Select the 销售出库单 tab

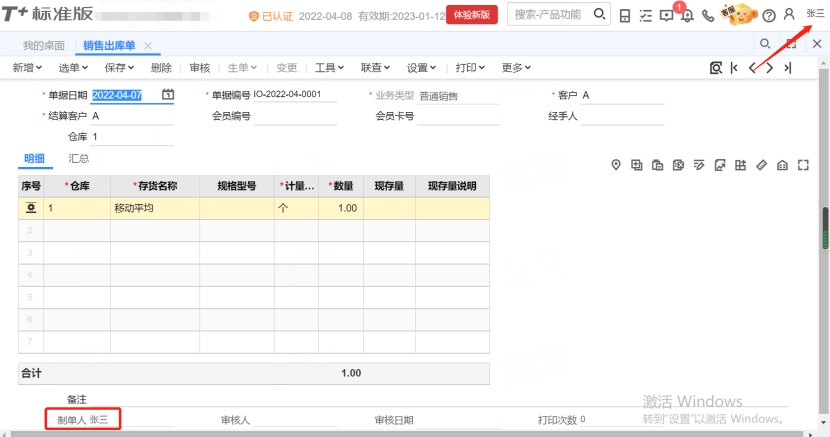coord(109,45)
